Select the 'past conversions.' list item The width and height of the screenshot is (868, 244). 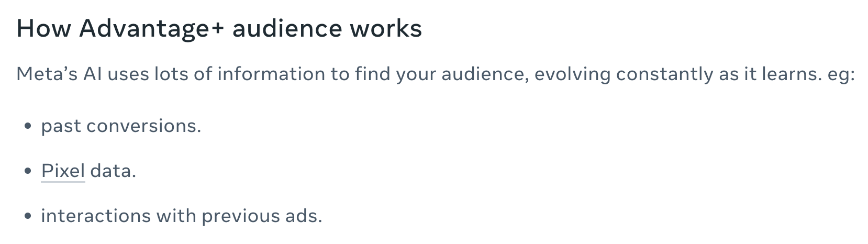coord(121,126)
